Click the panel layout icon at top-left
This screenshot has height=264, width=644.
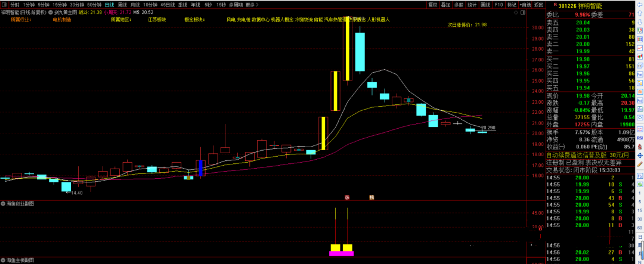coord(4,5)
